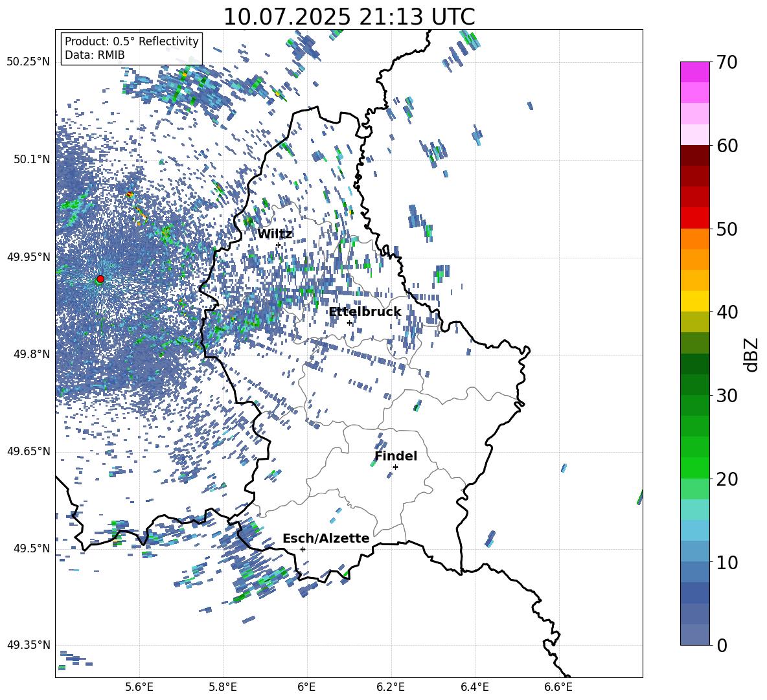Click the 0 colorbar tick label

point(722,646)
